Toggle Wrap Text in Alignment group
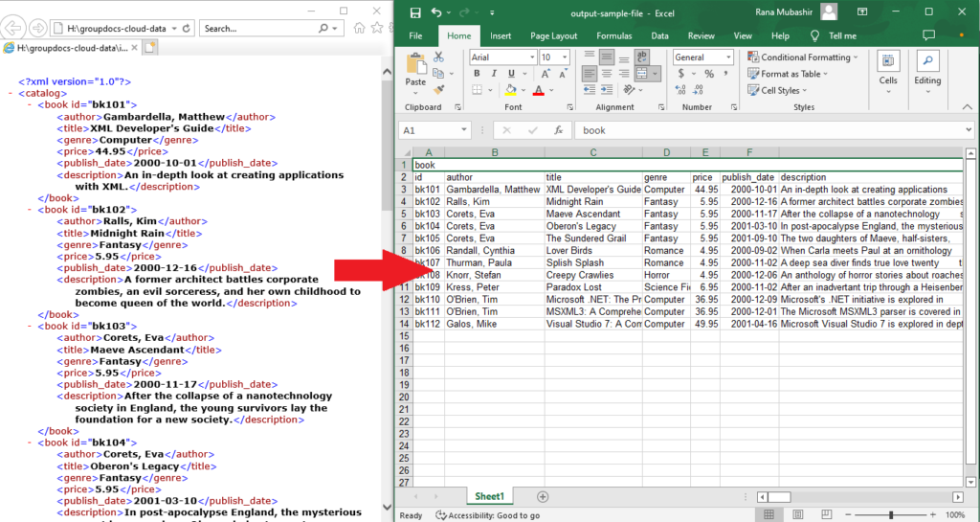Image resolution: width=980 pixels, height=522 pixels. [642, 57]
